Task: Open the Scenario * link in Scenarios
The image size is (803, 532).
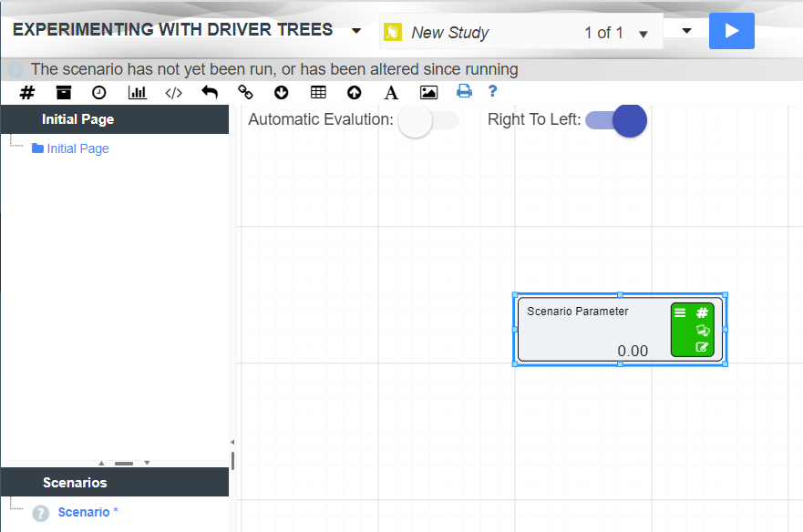Action: click(88, 512)
